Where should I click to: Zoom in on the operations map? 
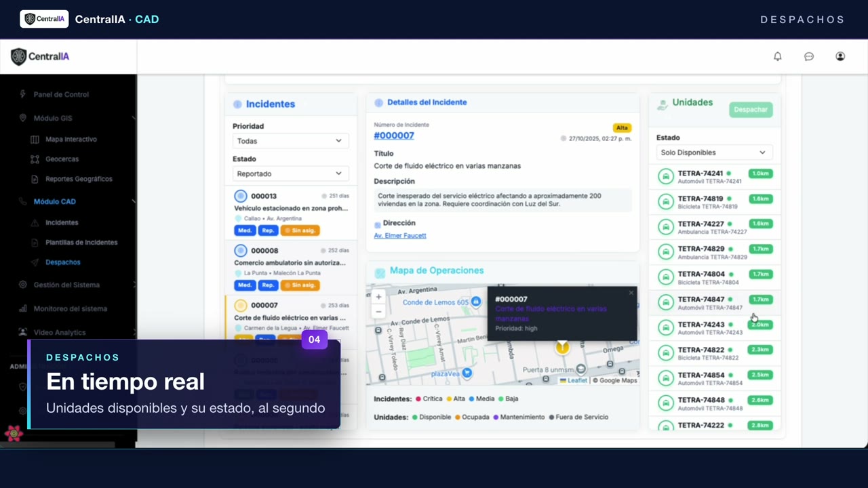(378, 297)
